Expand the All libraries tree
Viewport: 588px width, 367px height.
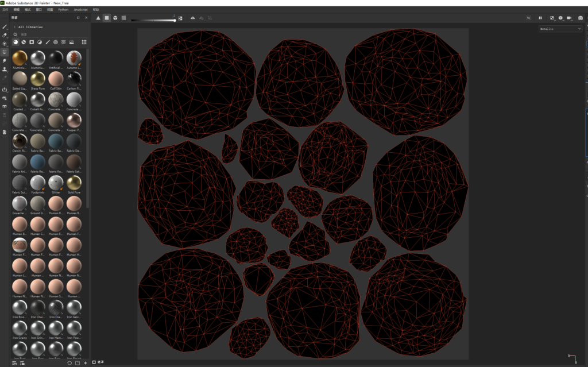[x=14, y=27]
